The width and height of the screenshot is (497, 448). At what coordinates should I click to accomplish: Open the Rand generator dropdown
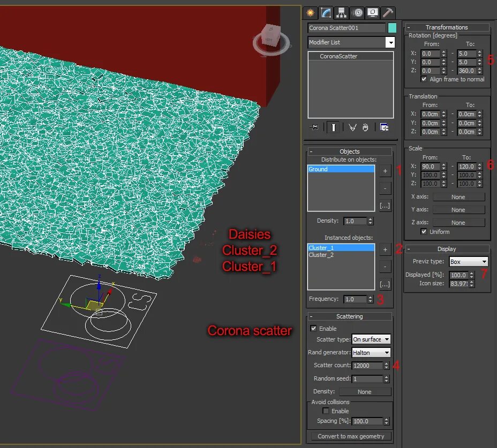tap(387, 352)
